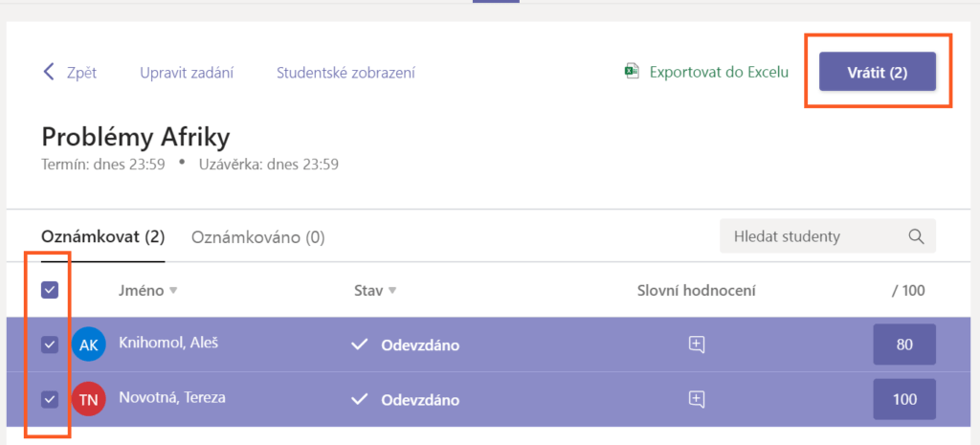This screenshot has height=445, width=980.
Task: Click checkmark icon beside Aleš's Odevzdáno status
Action: [x=360, y=345]
